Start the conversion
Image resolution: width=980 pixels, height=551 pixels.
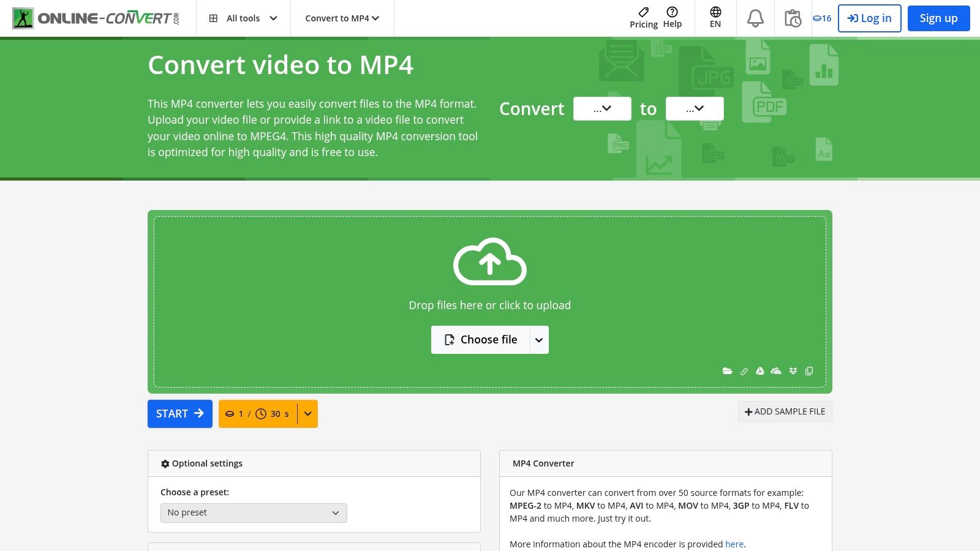[x=180, y=414]
